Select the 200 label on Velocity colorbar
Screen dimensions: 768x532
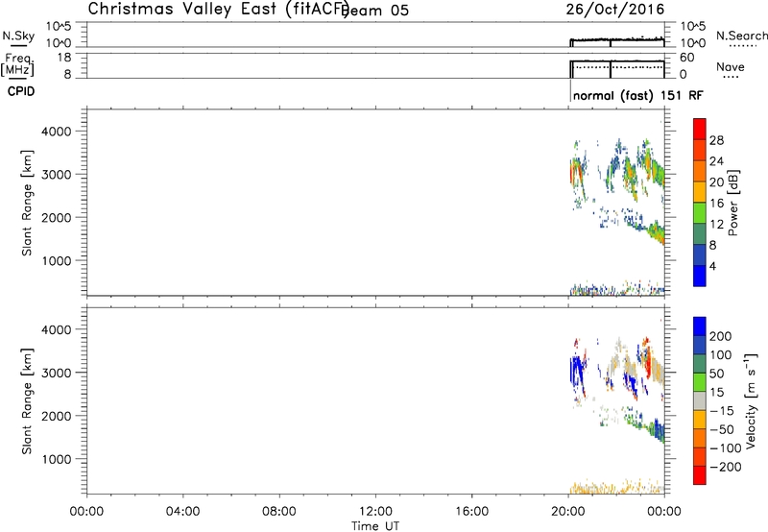[720, 336]
